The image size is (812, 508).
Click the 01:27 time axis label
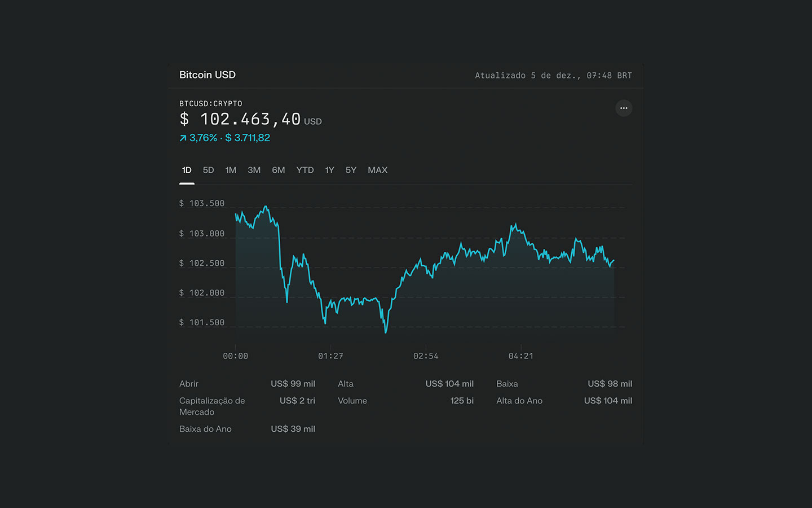pos(330,356)
